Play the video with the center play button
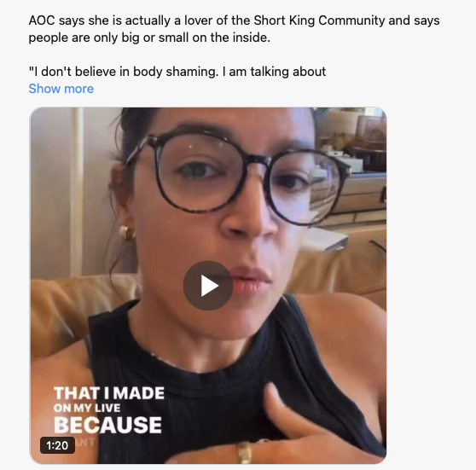Screen dimensions: 476x470 click(x=208, y=286)
